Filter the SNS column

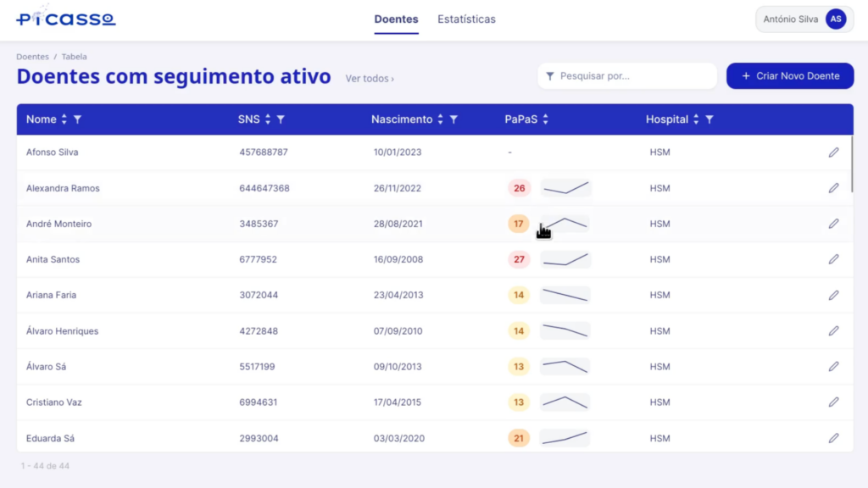281,119
